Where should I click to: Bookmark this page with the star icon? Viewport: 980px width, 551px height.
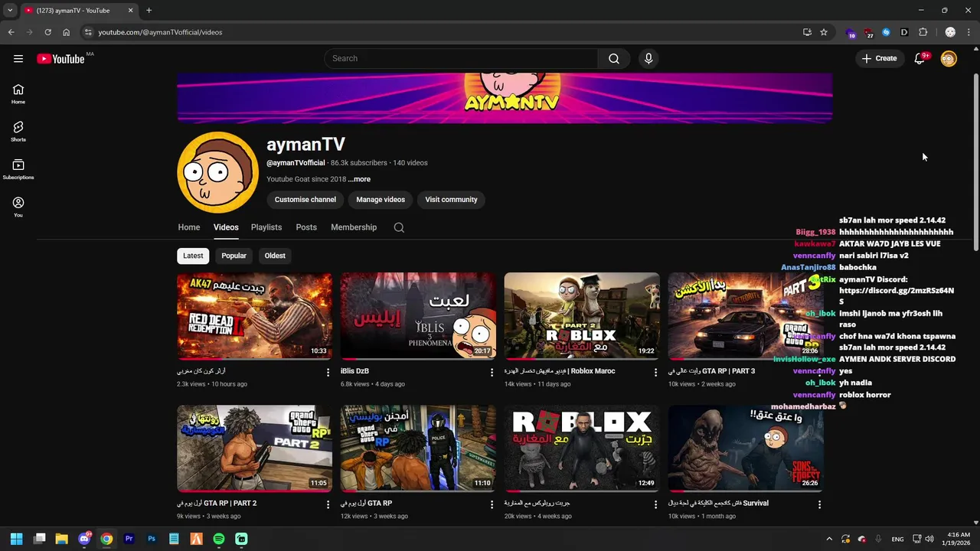[x=824, y=32]
